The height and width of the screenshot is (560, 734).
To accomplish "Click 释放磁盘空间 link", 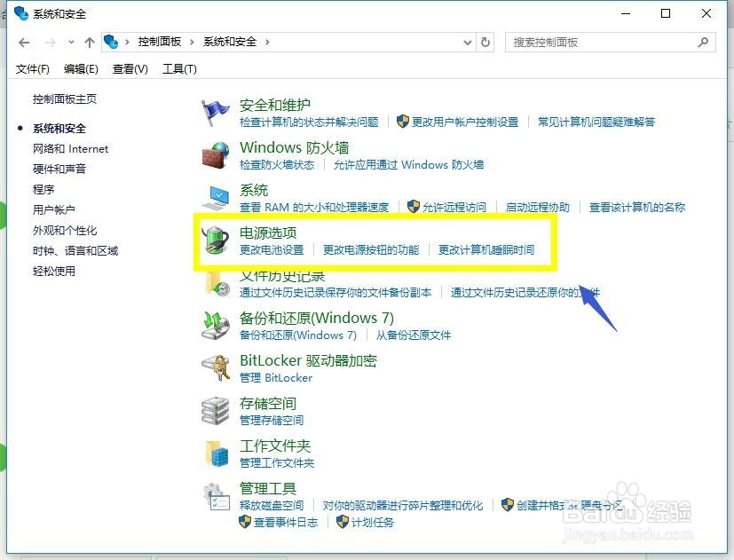I will tap(272, 506).
